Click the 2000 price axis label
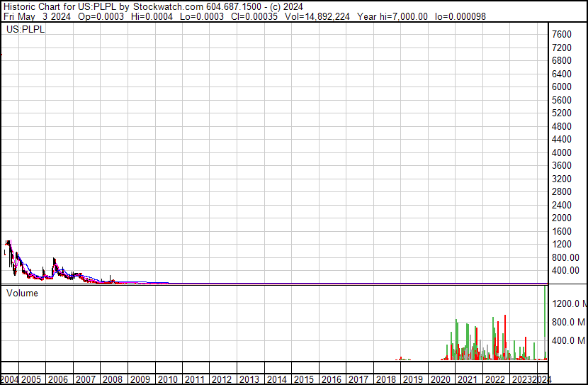This screenshot has width=588, height=385. pos(562,218)
